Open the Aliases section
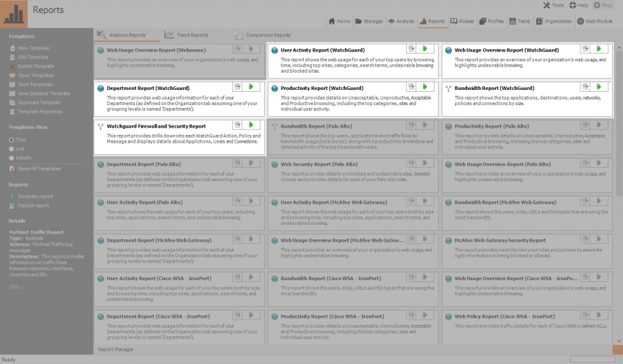Image resolution: width=623 pixels, height=364 pixels. (x=462, y=21)
